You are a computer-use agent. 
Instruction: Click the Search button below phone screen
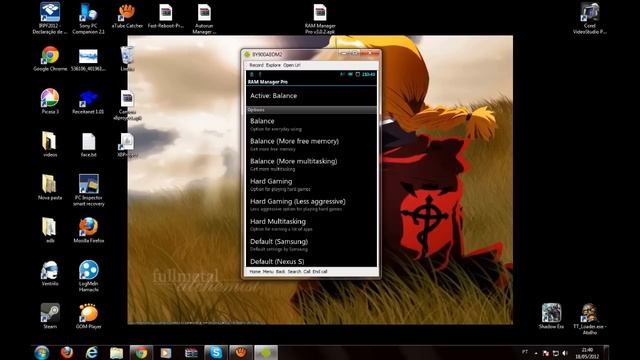[294, 271]
